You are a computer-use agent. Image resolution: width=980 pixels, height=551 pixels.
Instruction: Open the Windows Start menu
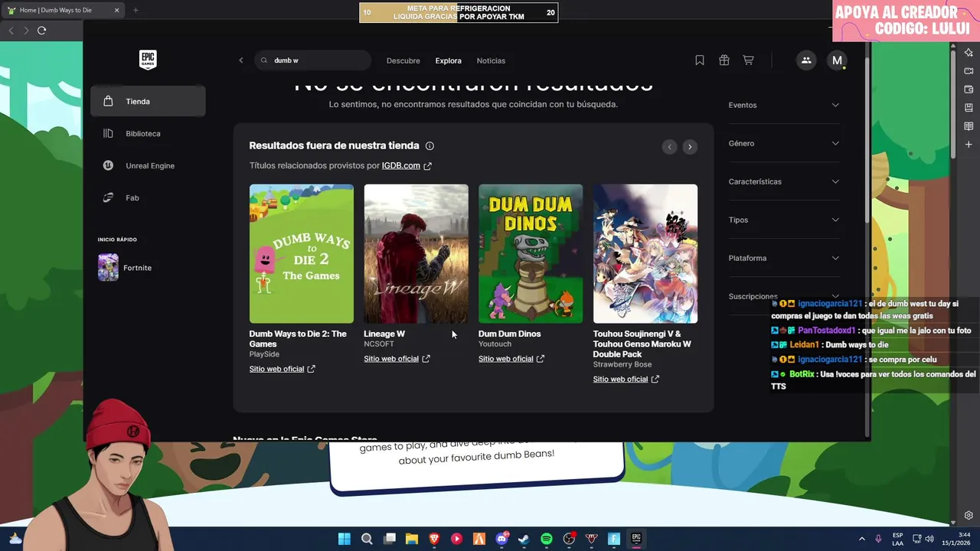[x=345, y=539]
